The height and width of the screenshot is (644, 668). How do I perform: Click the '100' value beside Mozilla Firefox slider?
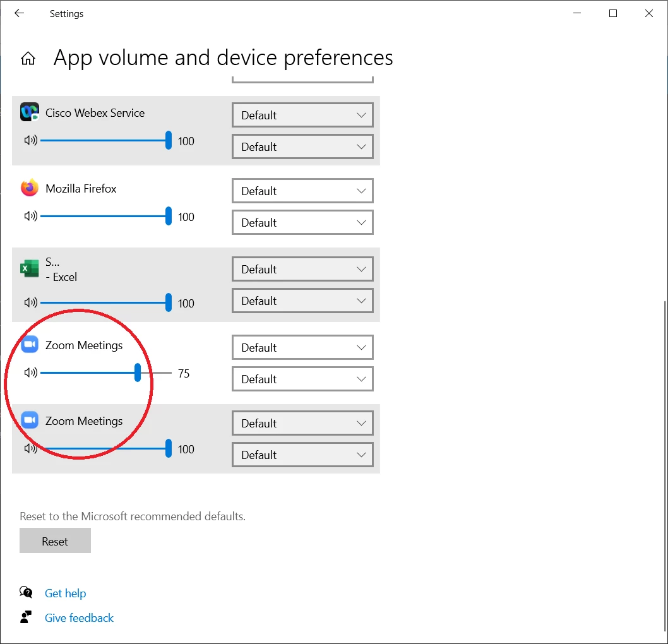click(x=186, y=217)
